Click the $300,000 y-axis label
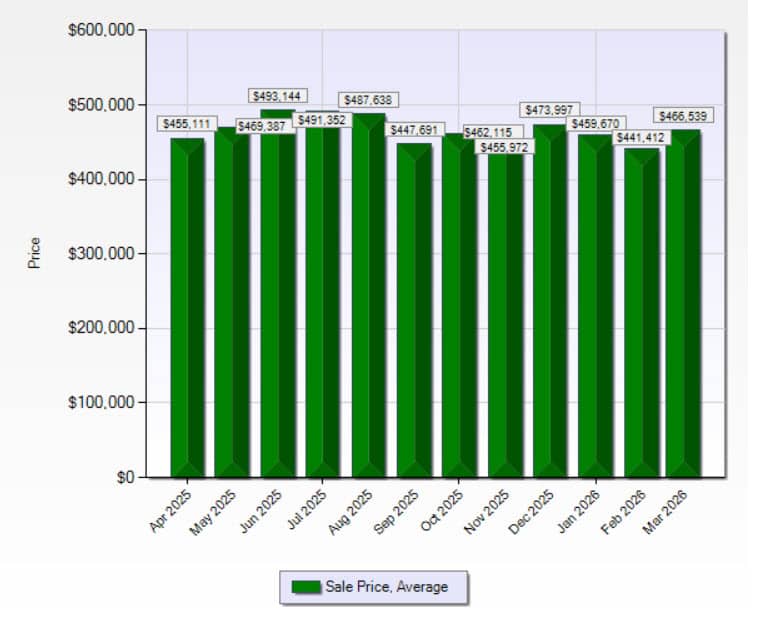The image size is (757, 627). tap(102, 254)
